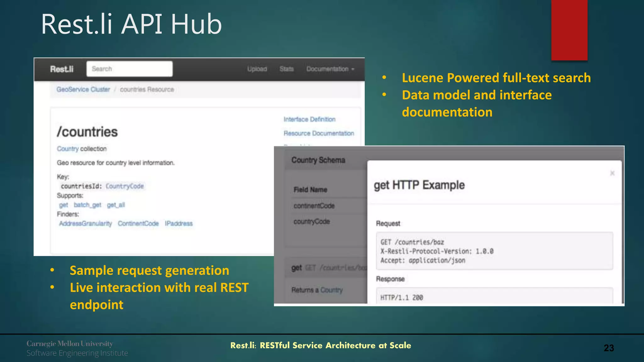Select the Country Schema heading

(x=318, y=160)
